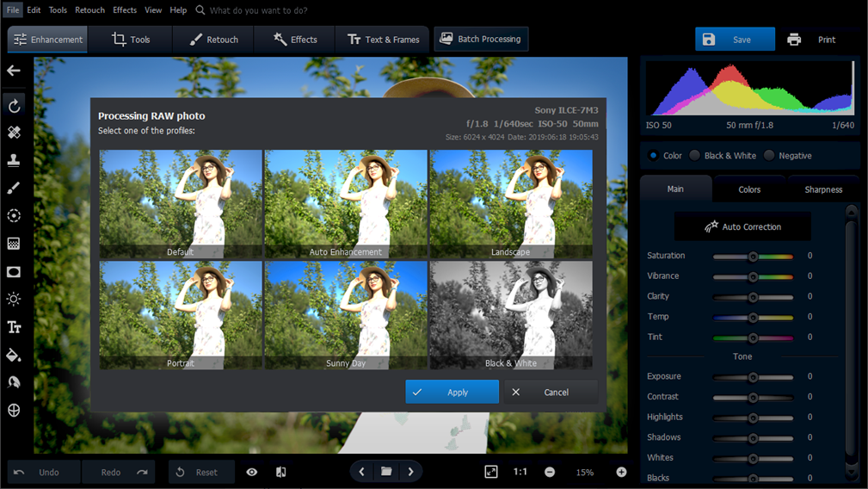The height and width of the screenshot is (489, 868).
Task: Select the radial filter circle tool
Action: [14, 215]
